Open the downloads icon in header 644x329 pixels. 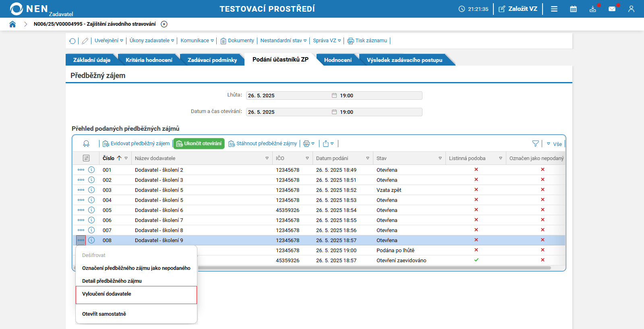tap(592, 9)
